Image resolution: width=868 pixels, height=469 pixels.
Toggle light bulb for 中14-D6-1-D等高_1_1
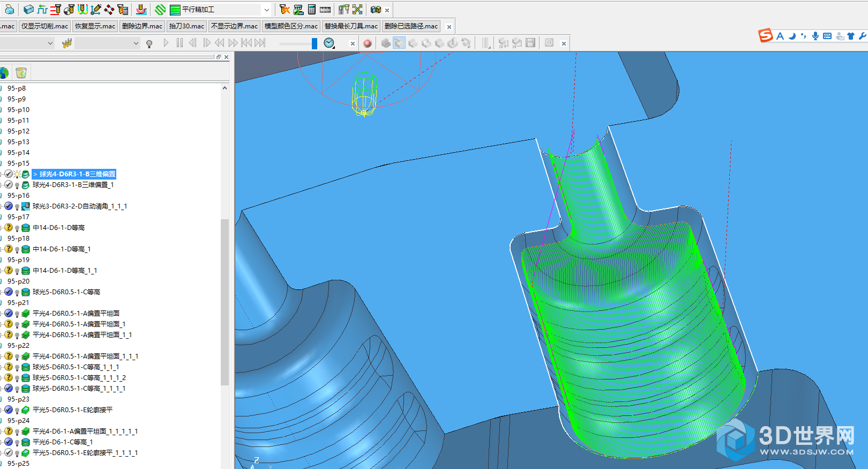point(17,271)
